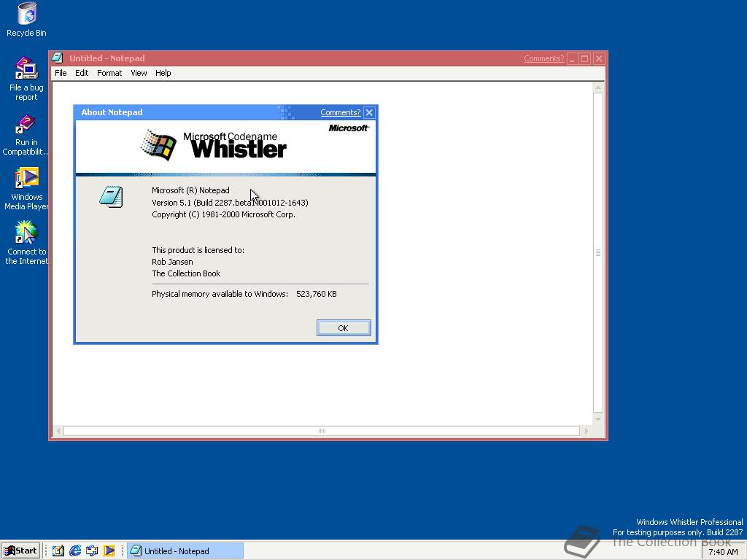Image resolution: width=747 pixels, height=560 pixels.
Task: Maximize the Untitled - Notepad window
Action: click(x=585, y=58)
